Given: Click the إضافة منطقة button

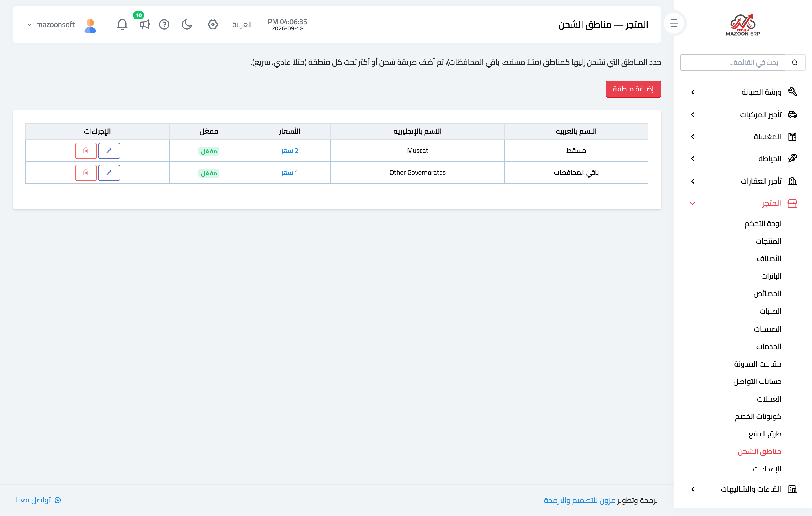Looking at the screenshot, I should click(633, 89).
